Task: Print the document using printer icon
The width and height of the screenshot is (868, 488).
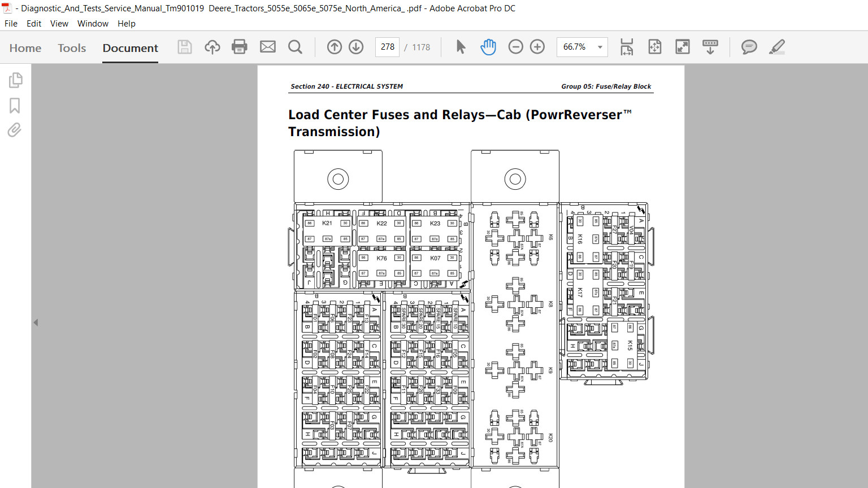Action: [240, 47]
